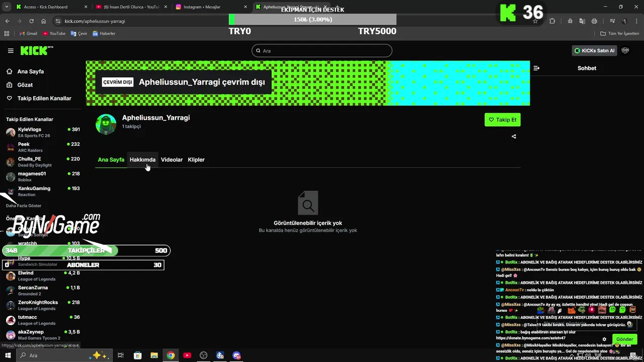Click the printer extension icon
644x362 pixels.
[594, 21]
